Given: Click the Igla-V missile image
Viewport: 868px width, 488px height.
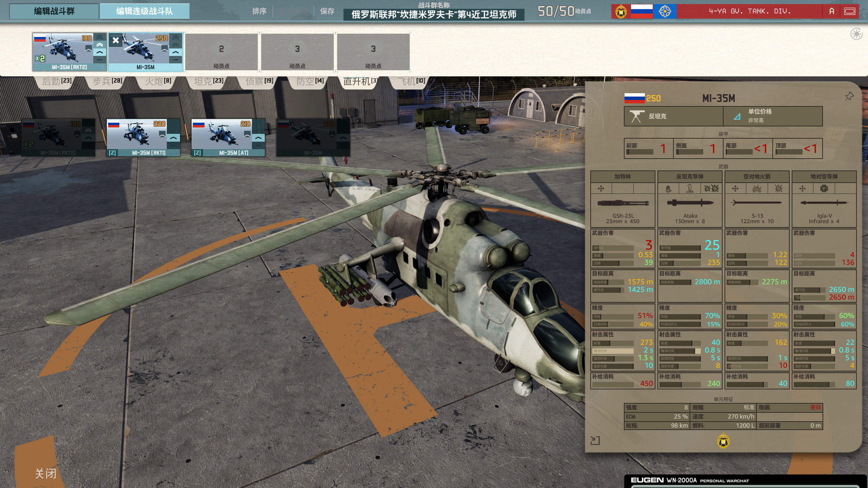Looking at the screenshot, I should [x=824, y=203].
